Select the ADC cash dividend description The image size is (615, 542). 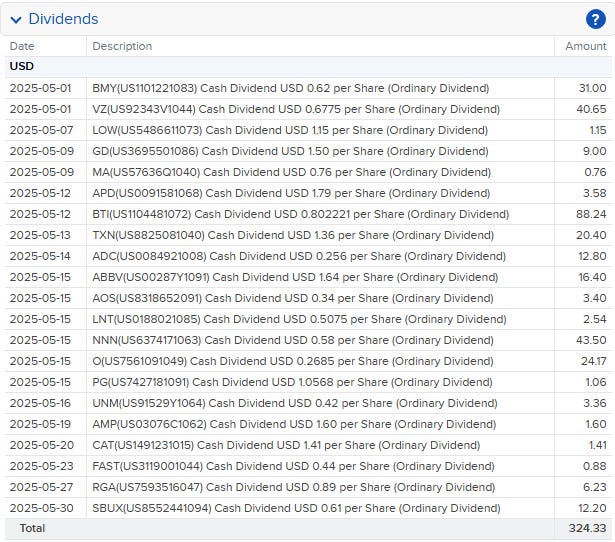(x=299, y=256)
